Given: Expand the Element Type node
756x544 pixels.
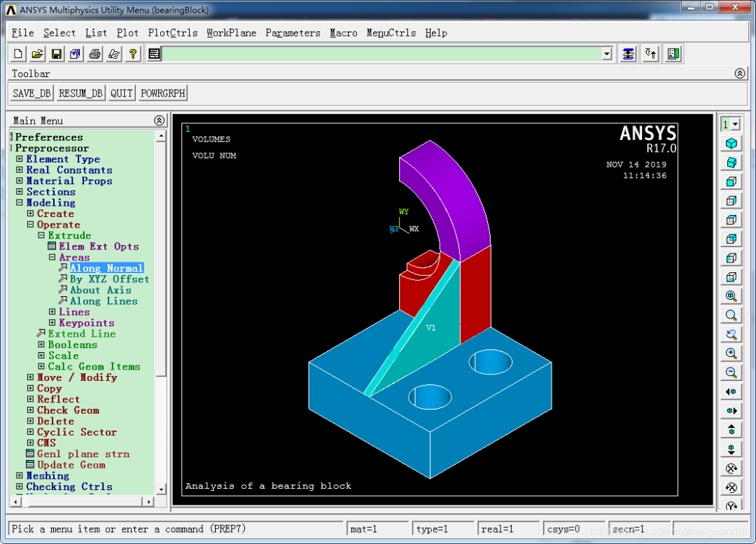Looking at the screenshot, I should click(20, 159).
